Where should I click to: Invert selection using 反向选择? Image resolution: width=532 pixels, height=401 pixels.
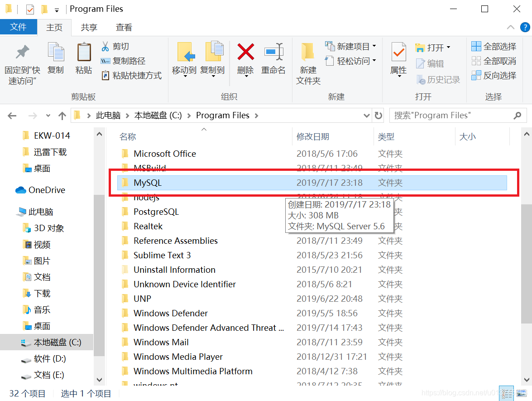(x=494, y=75)
